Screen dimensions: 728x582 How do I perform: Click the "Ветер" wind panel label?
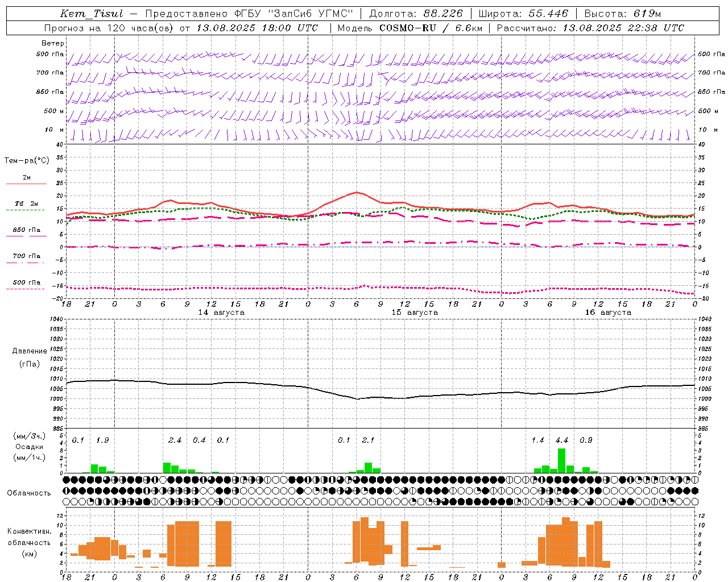coord(53,43)
